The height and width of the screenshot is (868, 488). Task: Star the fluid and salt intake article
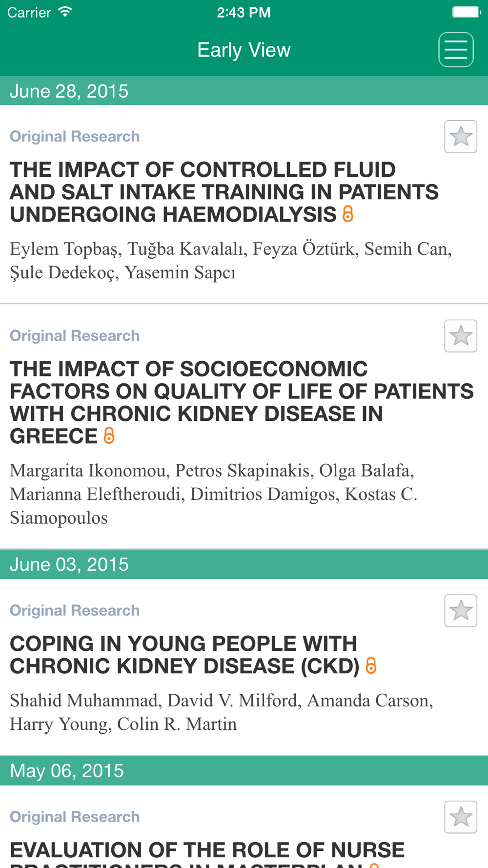(461, 137)
